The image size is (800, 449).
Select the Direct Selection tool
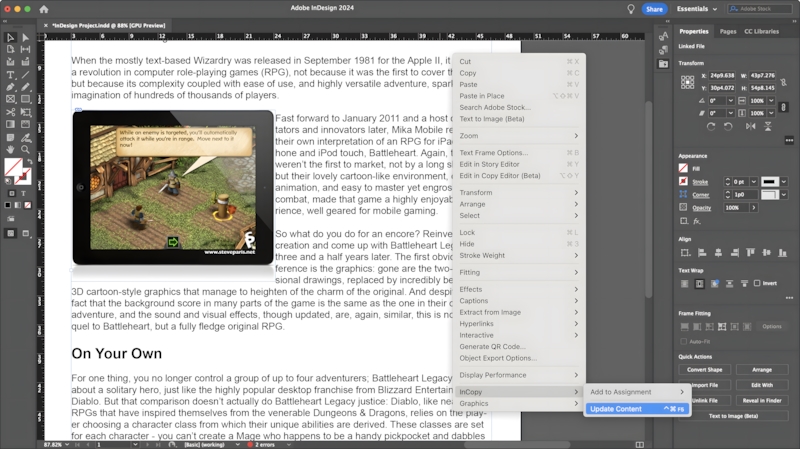[x=26, y=37]
